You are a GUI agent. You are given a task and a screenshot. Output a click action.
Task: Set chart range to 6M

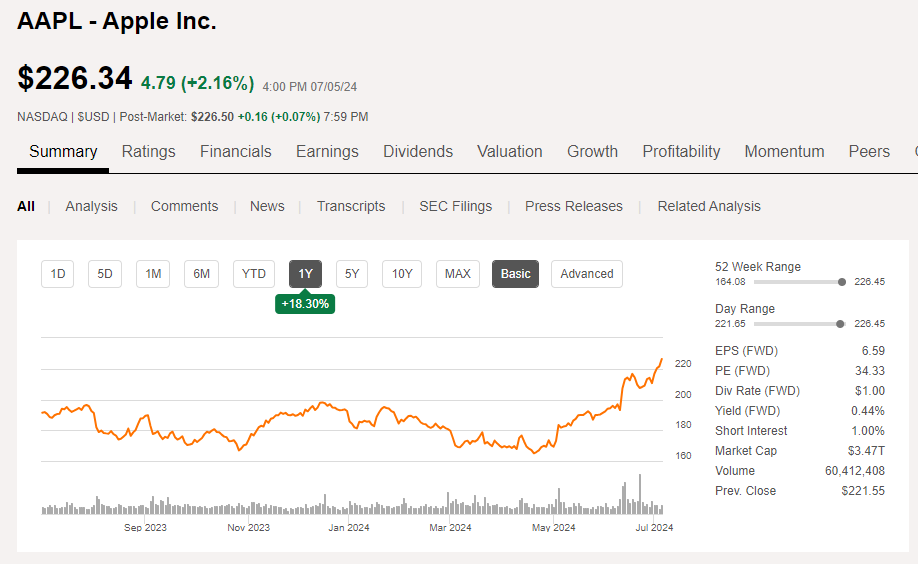[x=201, y=274]
